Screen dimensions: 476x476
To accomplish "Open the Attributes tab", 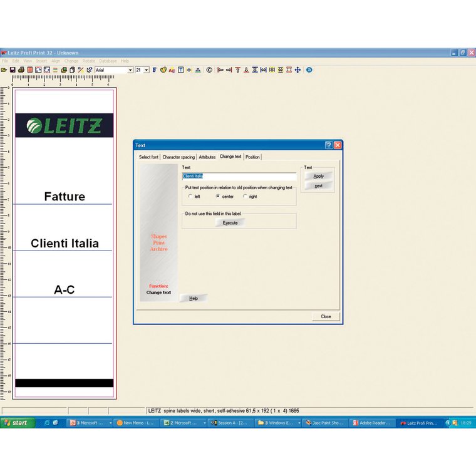I will (x=207, y=157).
